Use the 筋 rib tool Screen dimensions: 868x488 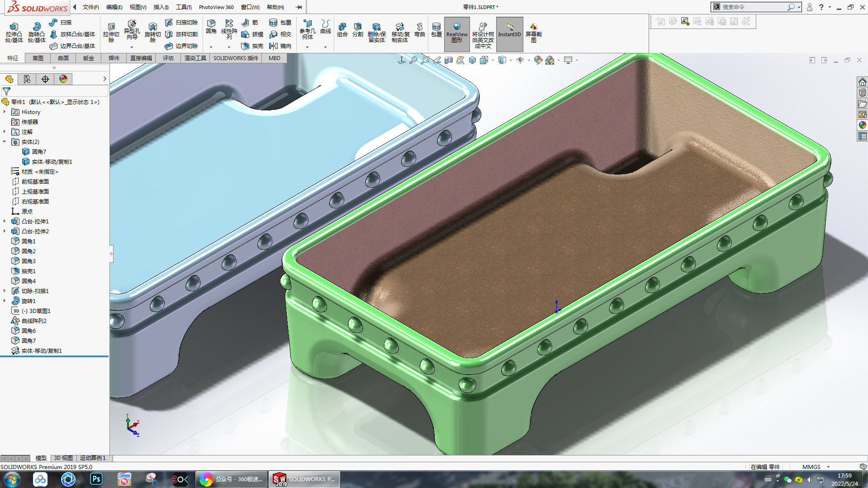click(250, 22)
